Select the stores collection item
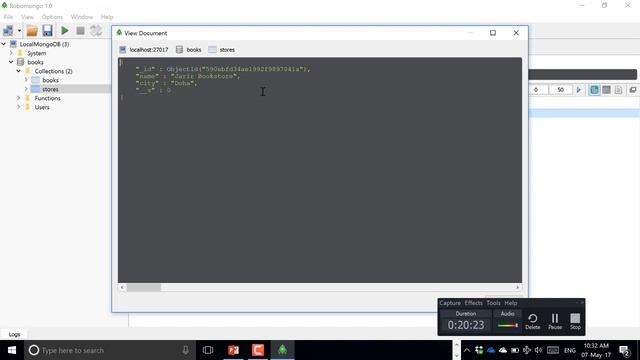This screenshot has width=640, height=360. 50,89
